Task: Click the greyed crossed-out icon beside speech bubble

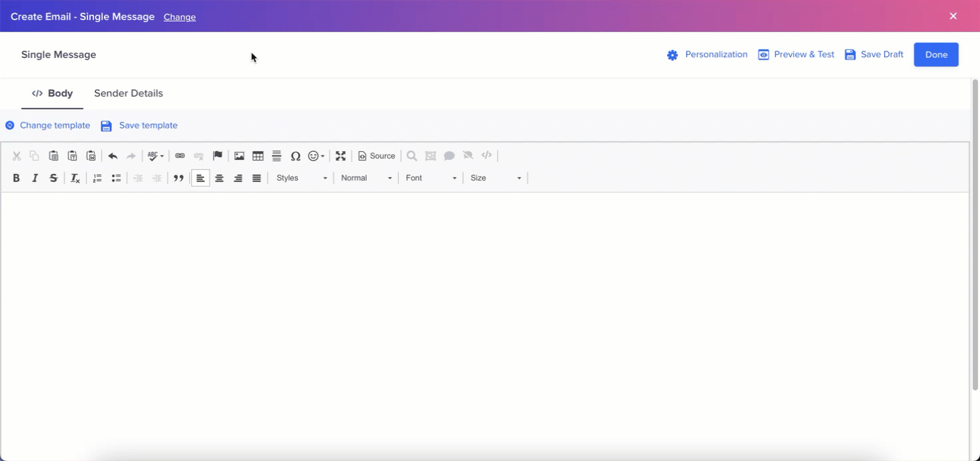Action: [468, 156]
